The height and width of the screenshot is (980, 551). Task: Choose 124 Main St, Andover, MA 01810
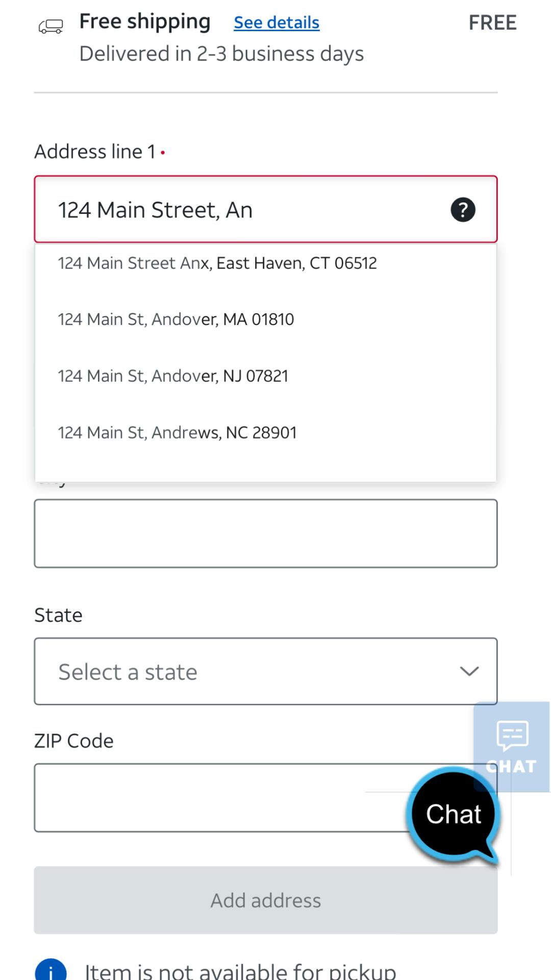point(176,318)
